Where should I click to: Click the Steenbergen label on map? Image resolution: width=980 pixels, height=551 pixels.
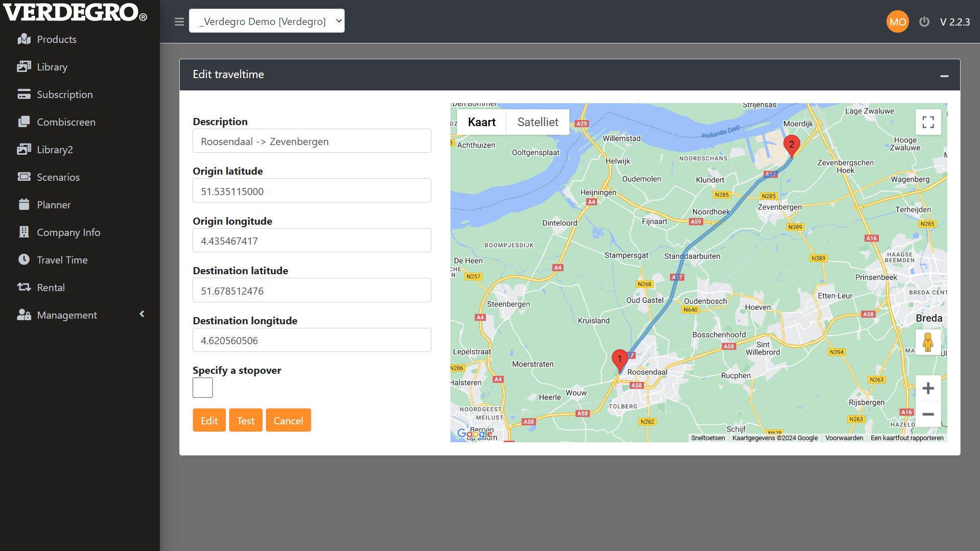click(x=508, y=304)
